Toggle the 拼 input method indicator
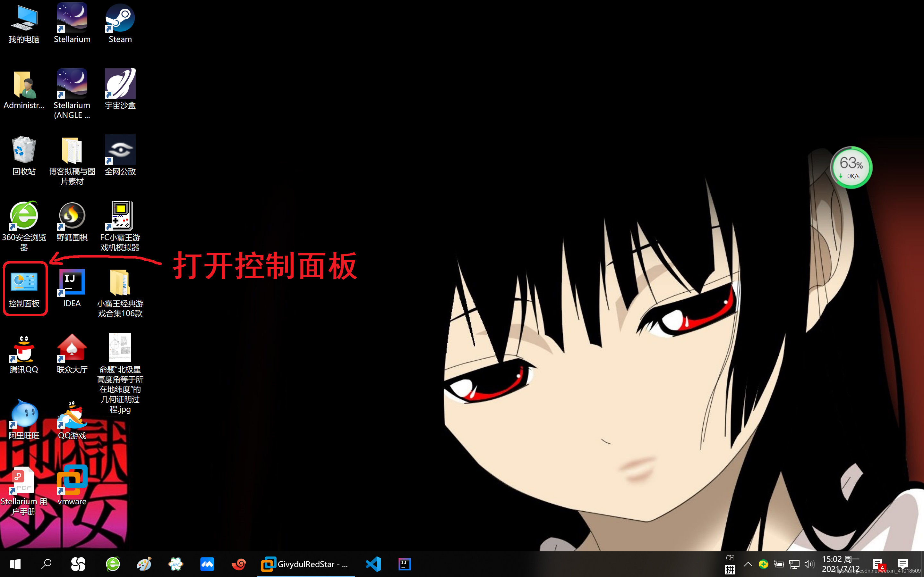 pyautogui.click(x=730, y=569)
